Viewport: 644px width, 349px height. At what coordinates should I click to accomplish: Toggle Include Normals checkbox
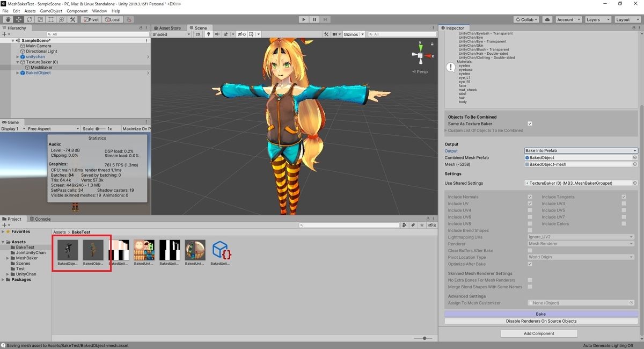click(530, 197)
